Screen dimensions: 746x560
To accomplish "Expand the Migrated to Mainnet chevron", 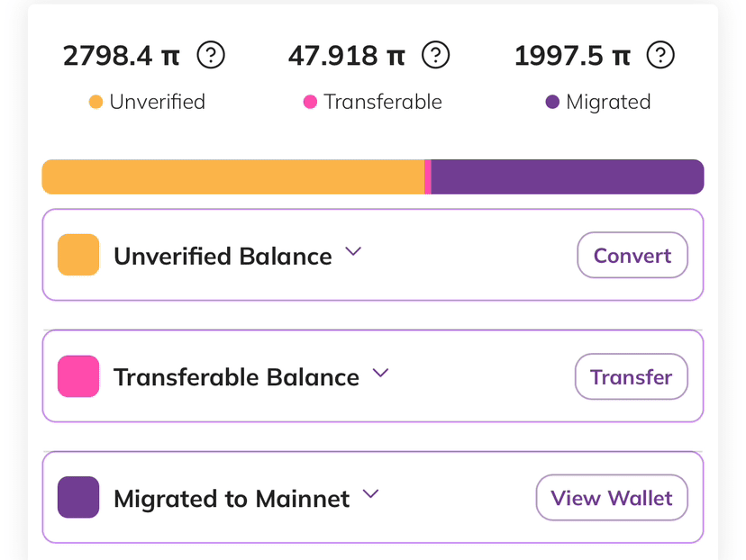I will tap(370, 494).
